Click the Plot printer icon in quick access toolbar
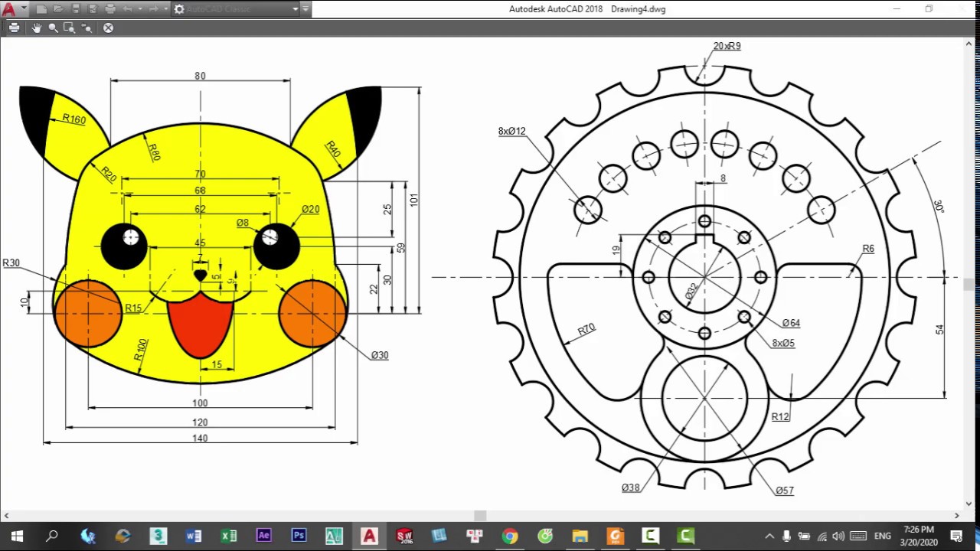980x551 pixels. point(110,9)
